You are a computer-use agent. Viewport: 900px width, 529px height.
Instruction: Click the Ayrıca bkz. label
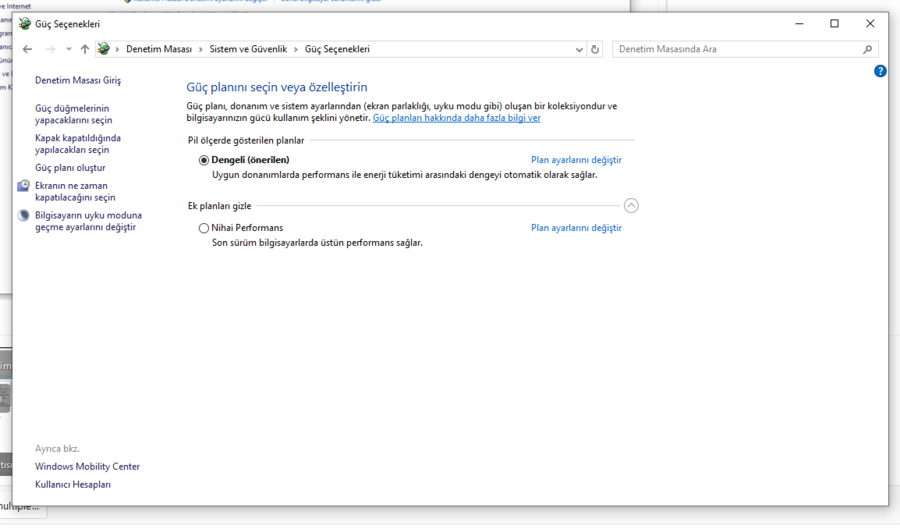click(x=57, y=449)
